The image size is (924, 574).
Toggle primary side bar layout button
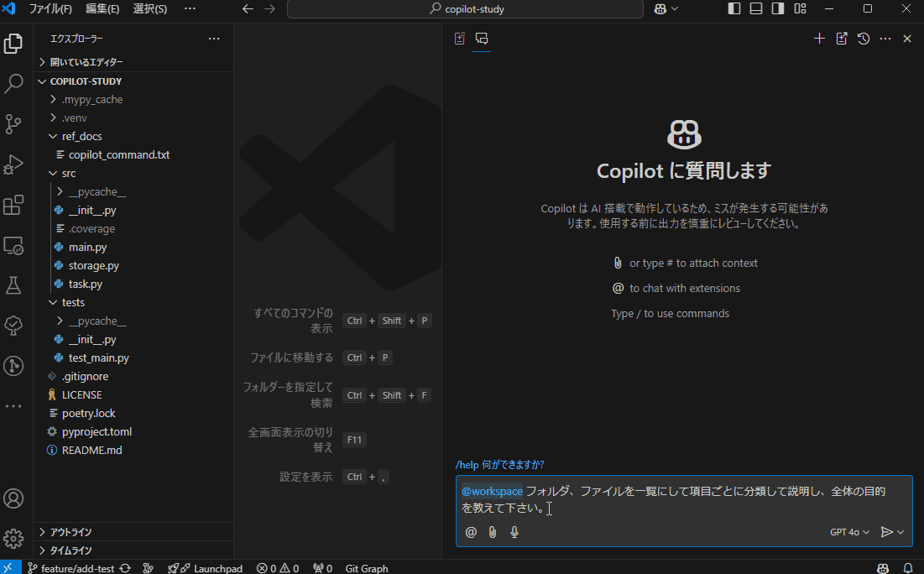point(734,9)
